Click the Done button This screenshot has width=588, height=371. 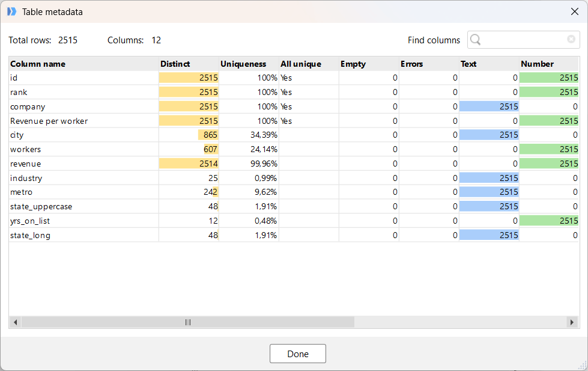[x=298, y=354]
